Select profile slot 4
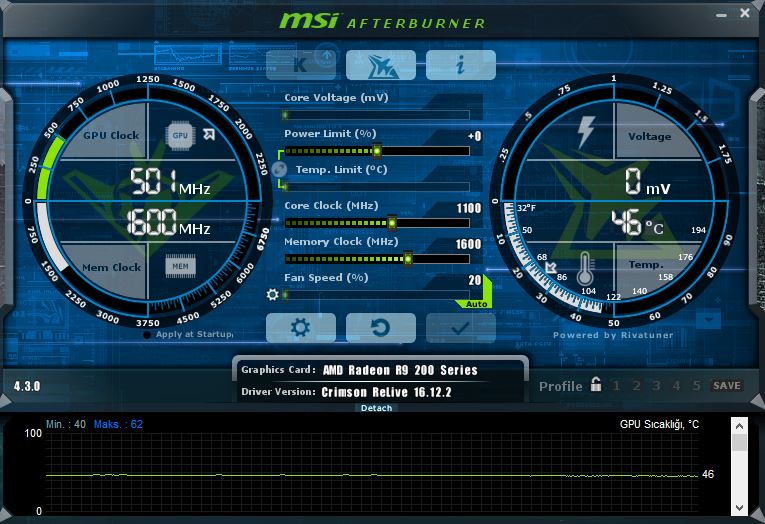 click(x=676, y=385)
